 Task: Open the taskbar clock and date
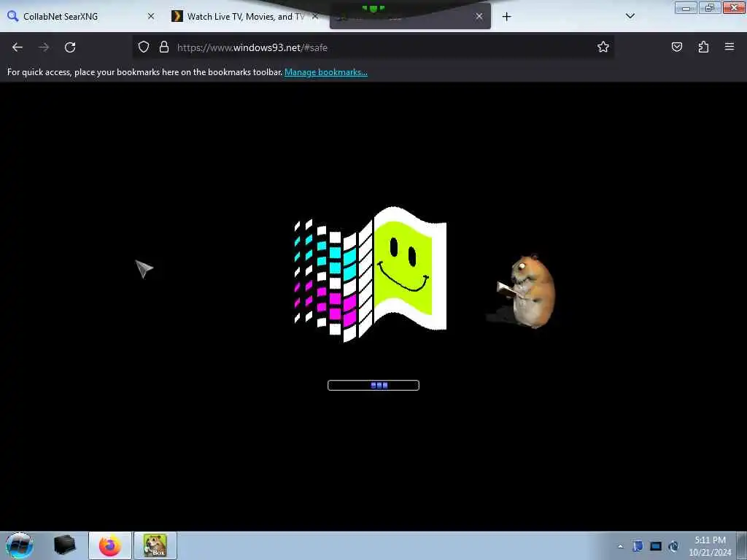[x=710, y=546]
